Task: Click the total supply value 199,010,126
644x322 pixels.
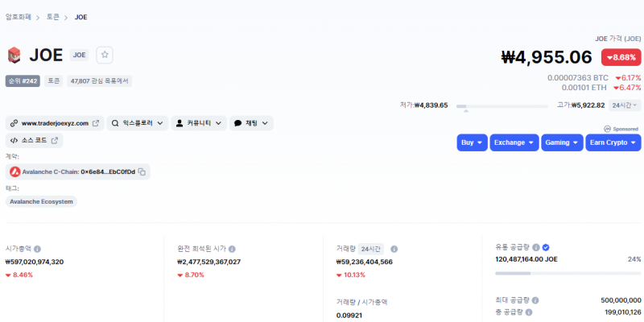Action: coord(622,312)
